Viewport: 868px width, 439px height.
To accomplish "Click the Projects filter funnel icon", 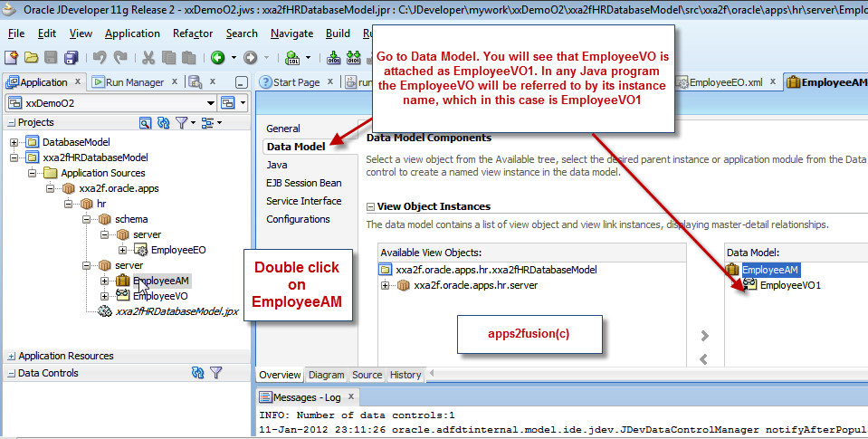I will coord(181,123).
